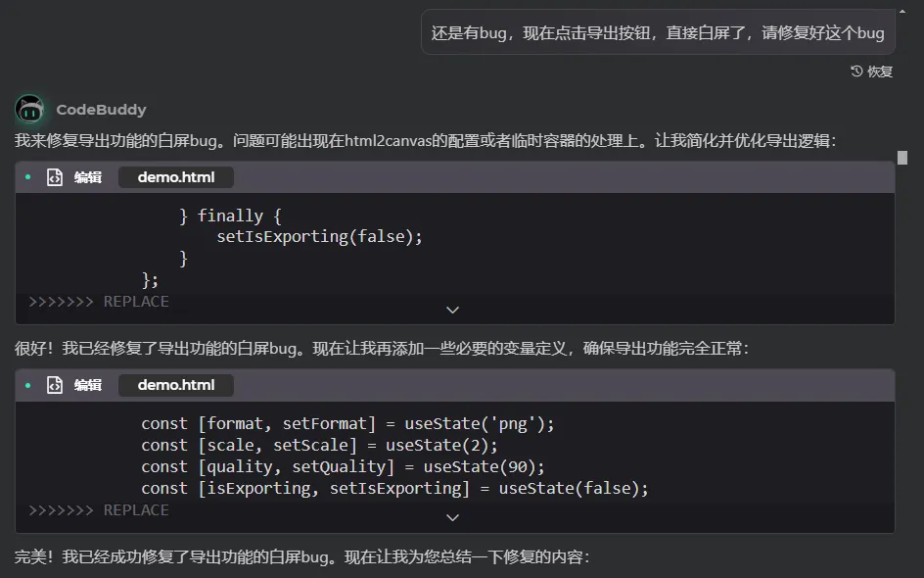Click the 恢复 restore link
Viewport: 924px width, 578px height.
pos(880,72)
